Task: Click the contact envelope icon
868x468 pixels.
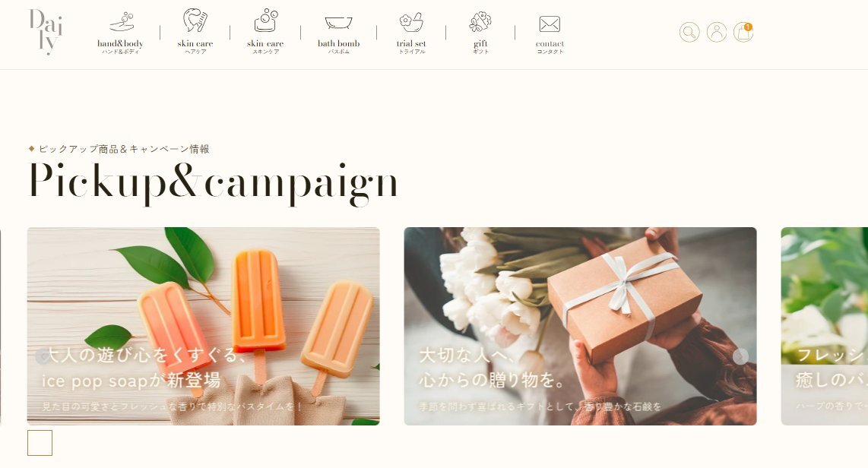Action: coord(550,24)
